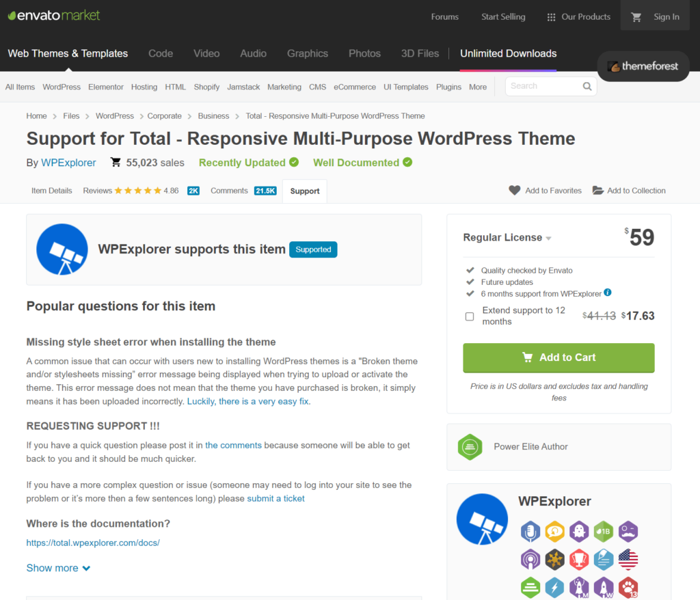Viewport: 700px width, 600px height.
Task: Open the Regular License dropdown
Action: click(x=507, y=238)
